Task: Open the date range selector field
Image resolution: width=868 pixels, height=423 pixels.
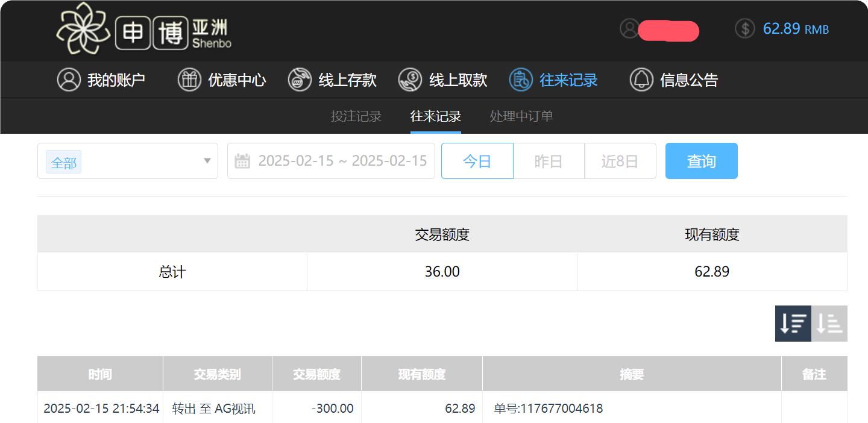Action: tap(330, 161)
